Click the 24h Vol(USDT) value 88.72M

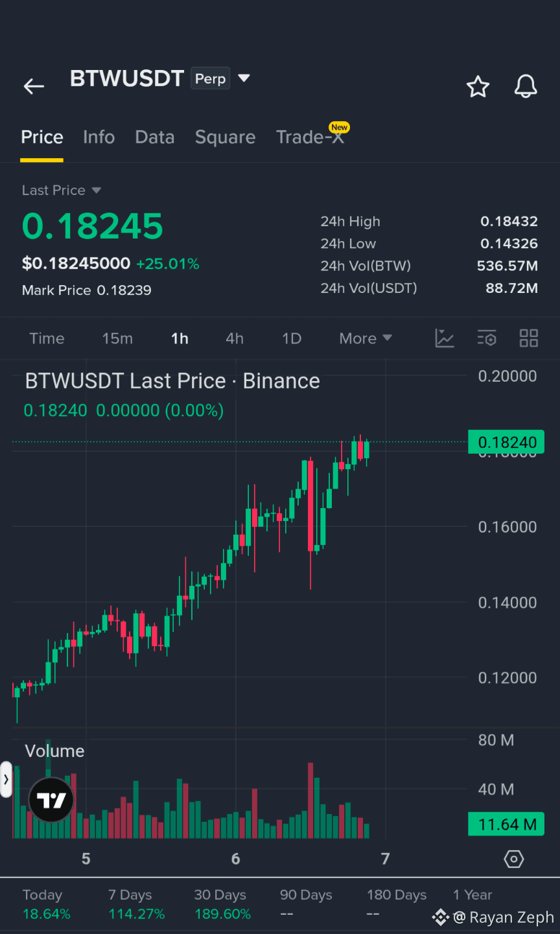(x=511, y=288)
